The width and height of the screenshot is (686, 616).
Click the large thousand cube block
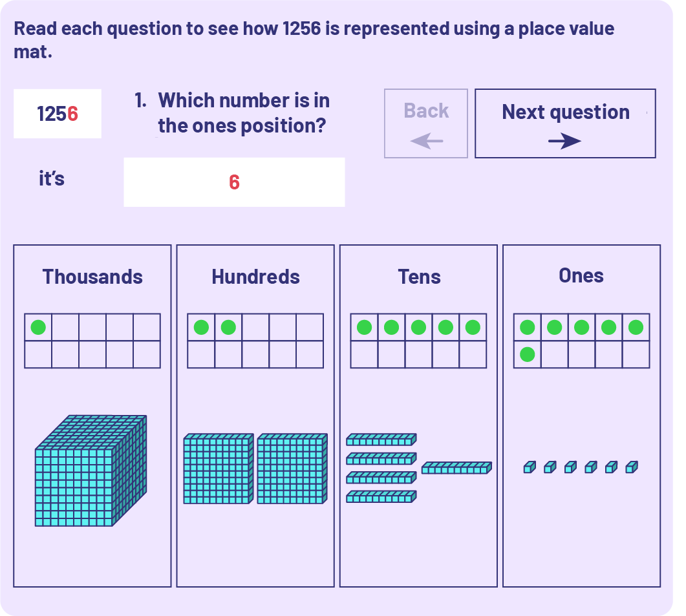pyautogui.click(x=90, y=471)
